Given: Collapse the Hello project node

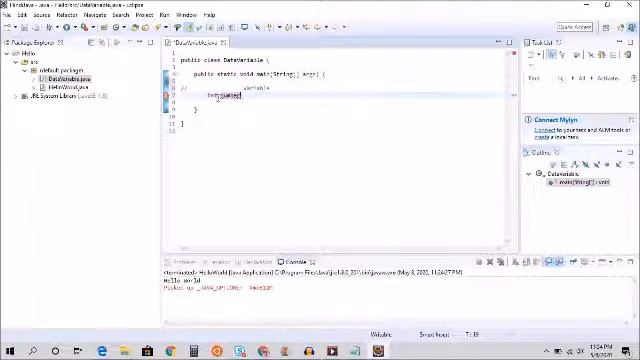Looking at the screenshot, I should [x=7, y=53].
